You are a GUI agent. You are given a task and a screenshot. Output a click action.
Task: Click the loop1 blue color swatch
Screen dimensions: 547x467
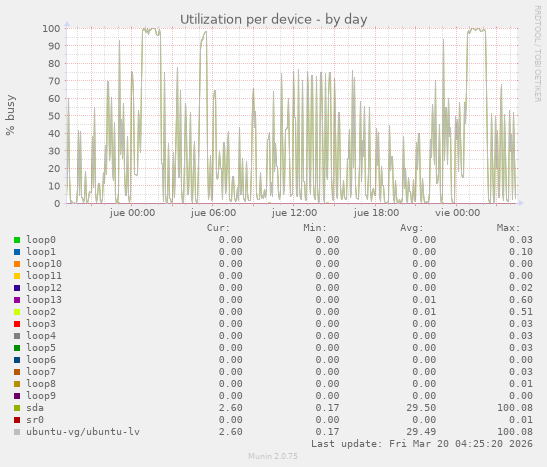17,252
